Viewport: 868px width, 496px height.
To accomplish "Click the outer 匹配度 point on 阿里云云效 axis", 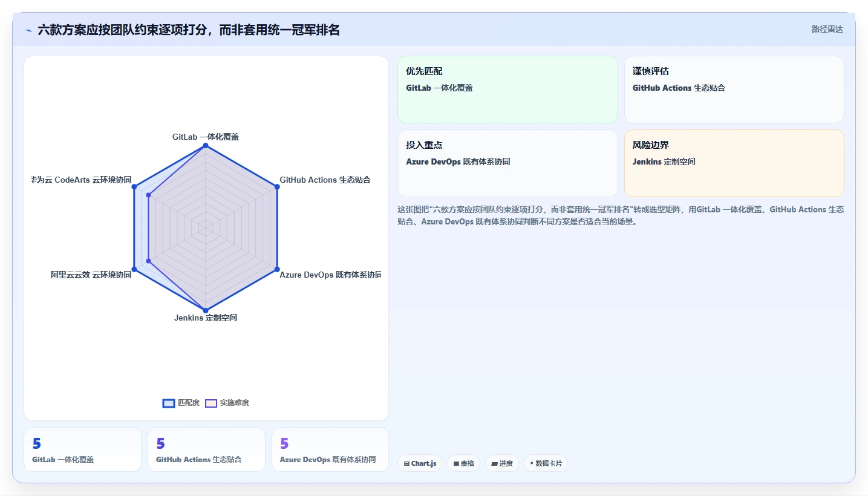I will click(134, 269).
